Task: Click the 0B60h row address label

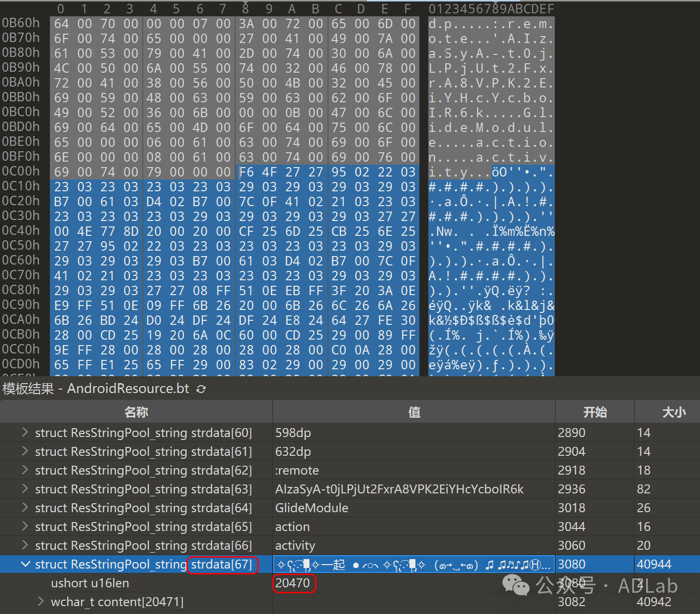Action: (21, 23)
